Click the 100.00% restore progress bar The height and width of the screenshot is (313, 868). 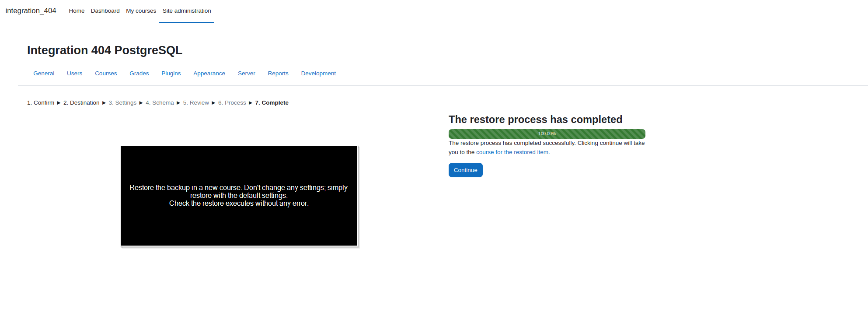[547, 134]
